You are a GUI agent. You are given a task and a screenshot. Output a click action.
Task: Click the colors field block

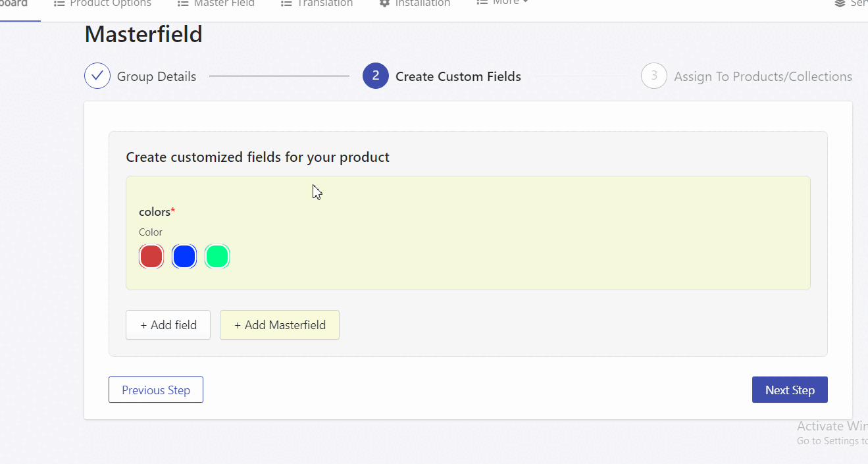tap(467, 232)
